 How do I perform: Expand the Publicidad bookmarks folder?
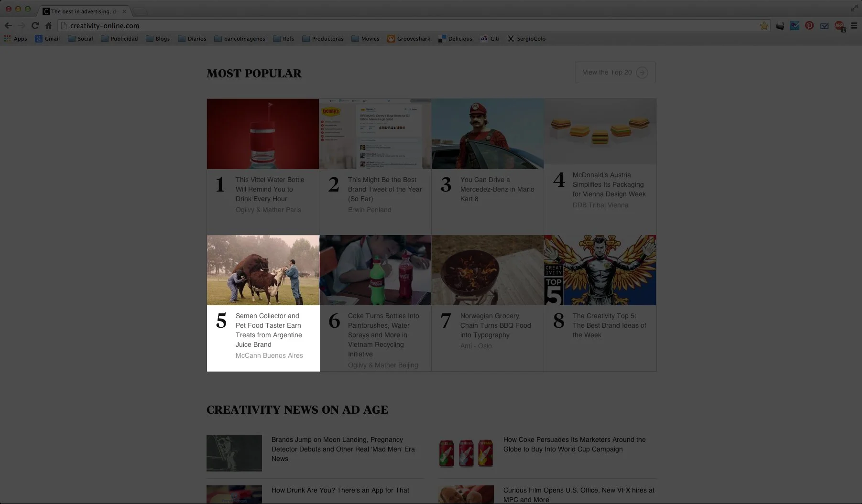[x=119, y=39]
